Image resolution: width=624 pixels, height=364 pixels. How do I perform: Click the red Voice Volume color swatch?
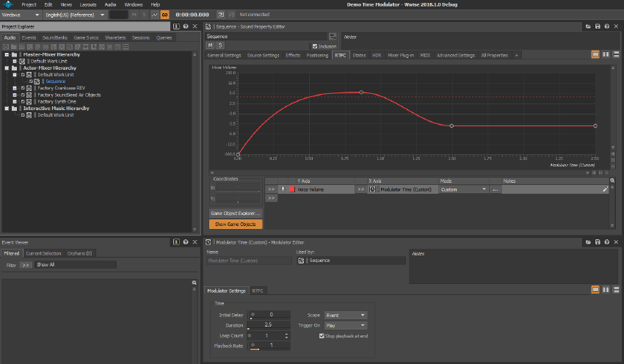(x=291, y=189)
